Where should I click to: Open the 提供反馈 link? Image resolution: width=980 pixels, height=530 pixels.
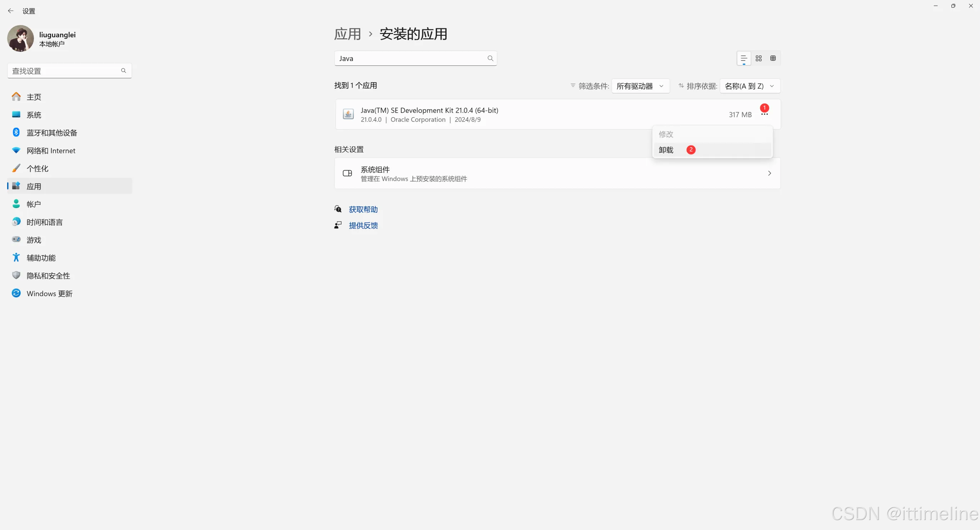(363, 226)
